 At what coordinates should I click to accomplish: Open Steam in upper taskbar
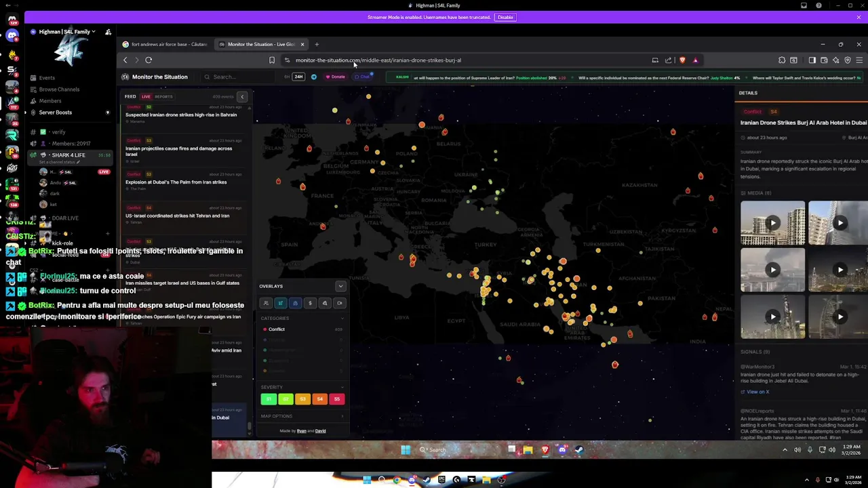(x=579, y=449)
